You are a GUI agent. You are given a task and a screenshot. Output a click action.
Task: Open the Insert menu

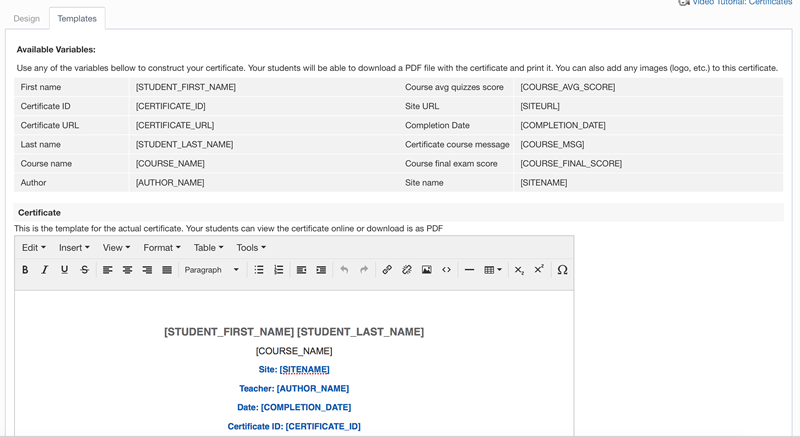[x=74, y=247]
